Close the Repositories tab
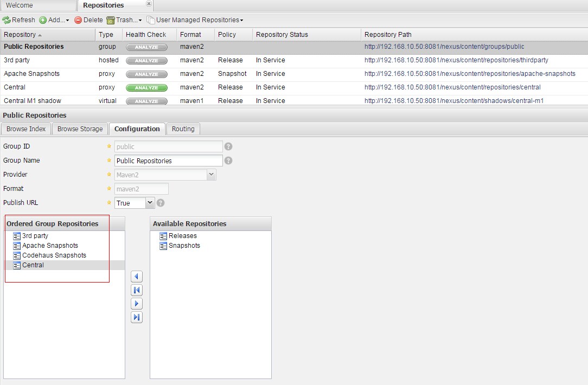 pyautogui.click(x=149, y=3)
